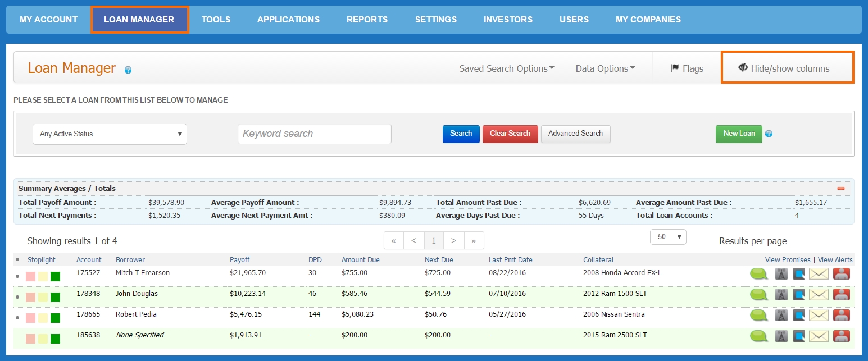Click the green stoplight for account 185638

pos(55,339)
